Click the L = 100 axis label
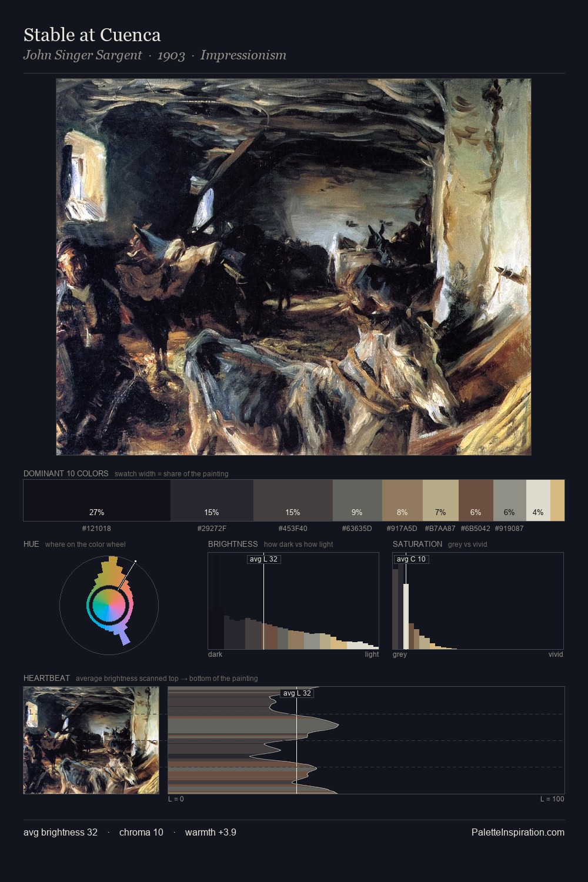588x882 pixels. (552, 799)
